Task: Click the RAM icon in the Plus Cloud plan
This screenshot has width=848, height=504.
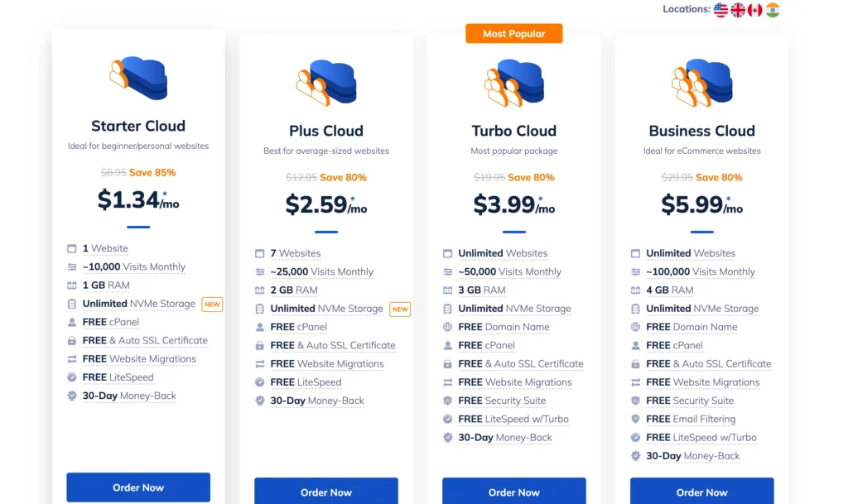Action: point(260,290)
